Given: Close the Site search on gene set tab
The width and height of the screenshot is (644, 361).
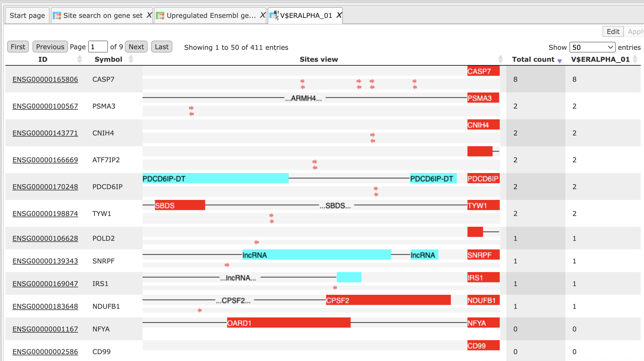Looking at the screenshot, I should (149, 15).
